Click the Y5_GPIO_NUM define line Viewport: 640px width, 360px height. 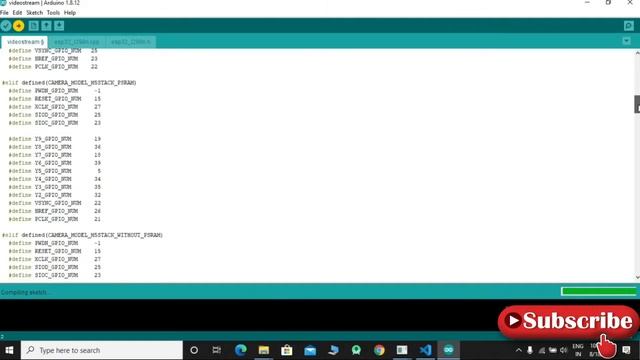[x=54, y=171]
